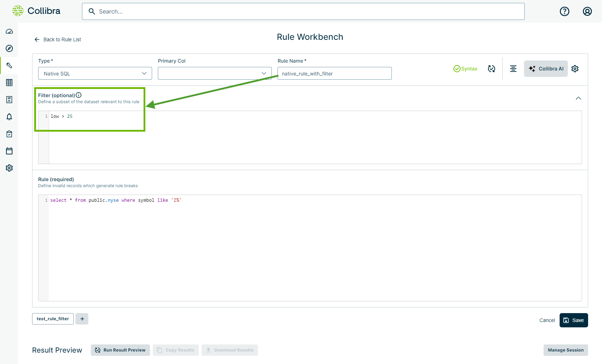The image size is (602, 364).
Task: Click 'Define invalid records which generate rule breaks'
Action: point(88,186)
